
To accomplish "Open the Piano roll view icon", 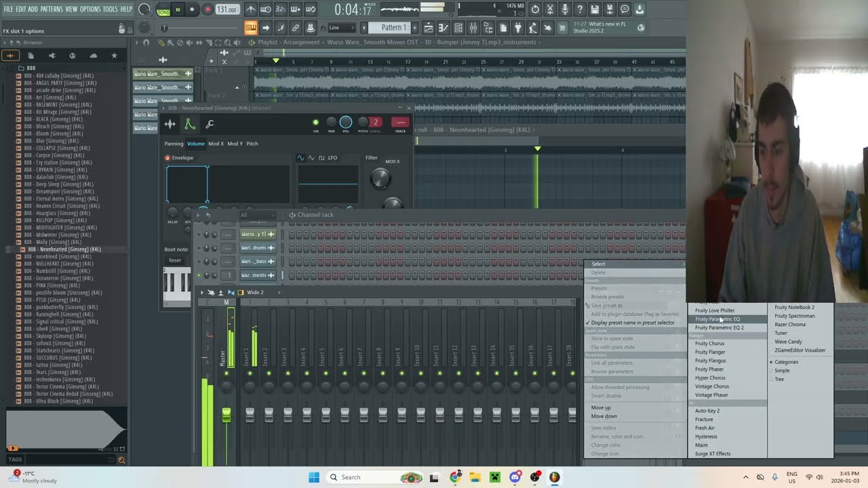I will click(443, 28).
